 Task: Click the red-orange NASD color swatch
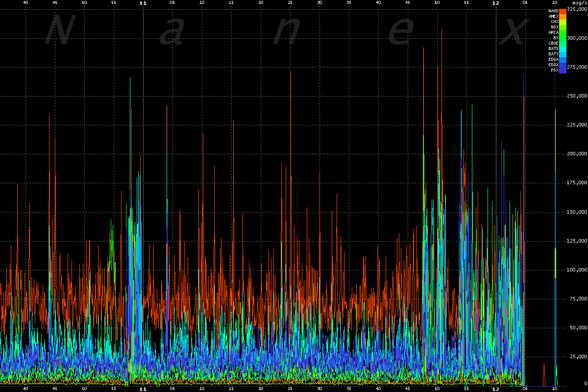click(563, 11)
